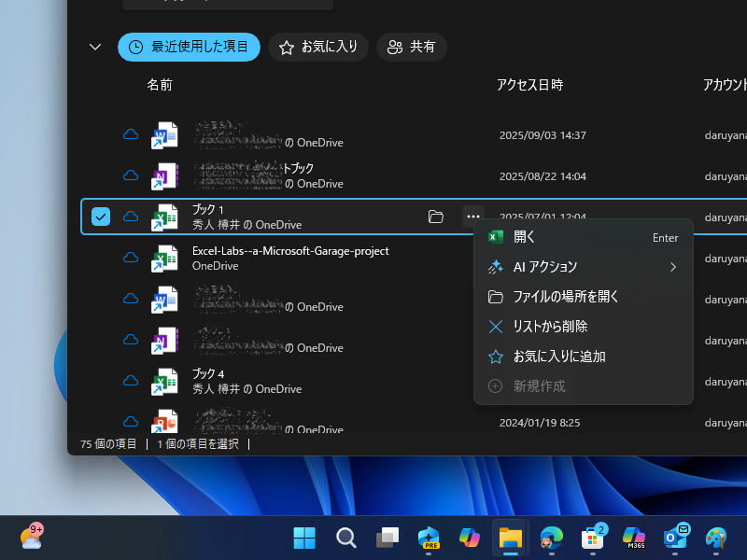747x560 pixels.
Task: Launch M365 Copilot from the taskbar
Action: 634,538
